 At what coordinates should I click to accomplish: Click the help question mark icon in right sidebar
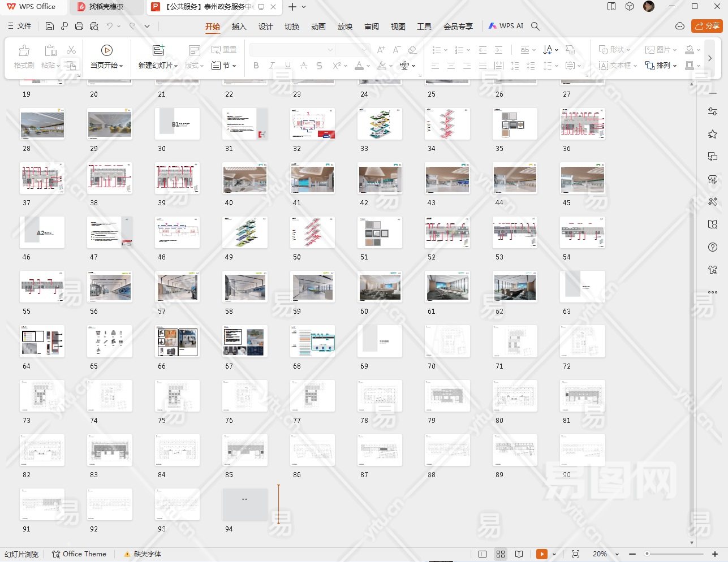point(713,247)
